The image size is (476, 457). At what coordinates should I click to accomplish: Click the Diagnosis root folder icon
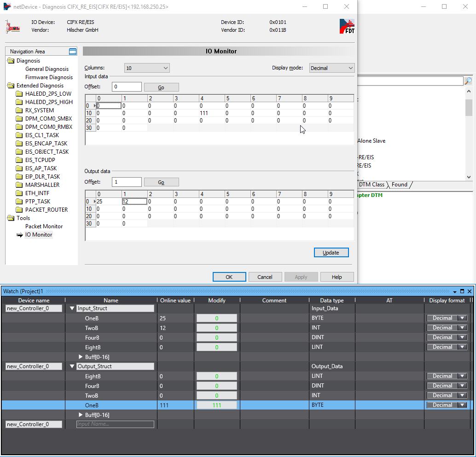11,61
